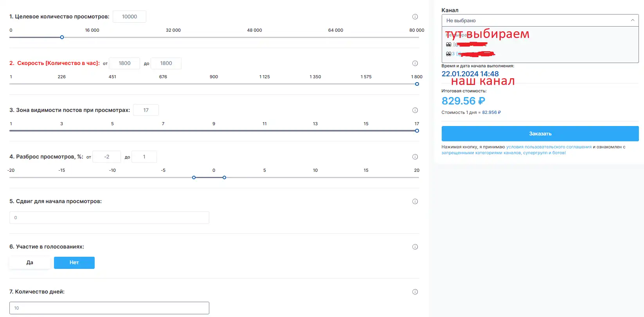Click speed slider handle at 1 800
The width and height of the screenshot is (644, 317).
[417, 84]
